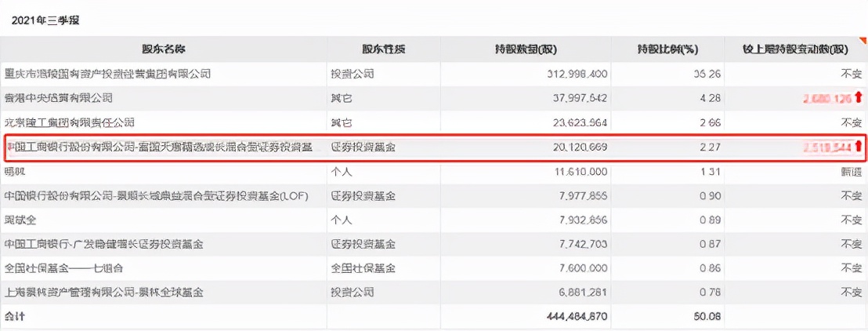Sort by 持股数量(股) column header
Screen dimensions: 868x331
pyautogui.click(x=527, y=50)
